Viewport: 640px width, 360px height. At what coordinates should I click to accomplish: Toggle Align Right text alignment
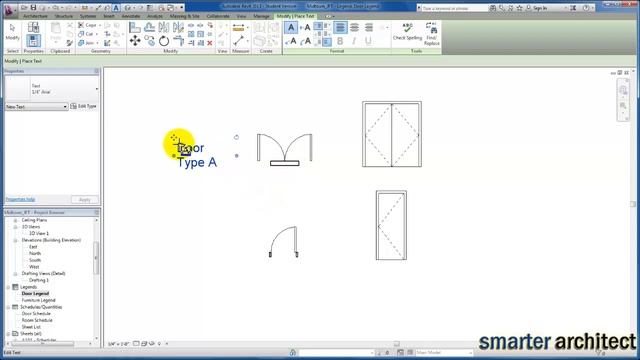(369, 27)
